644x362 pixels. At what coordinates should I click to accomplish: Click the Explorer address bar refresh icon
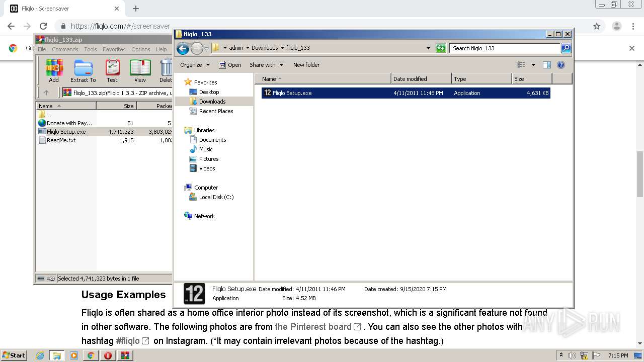click(x=441, y=48)
